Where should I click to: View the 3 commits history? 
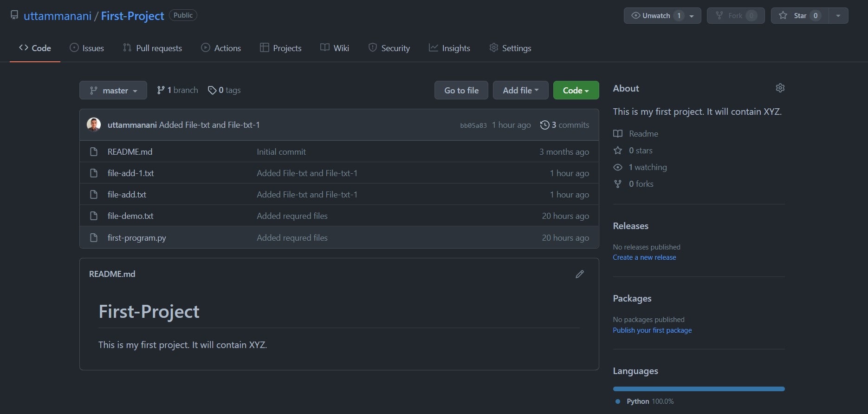[565, 125]
